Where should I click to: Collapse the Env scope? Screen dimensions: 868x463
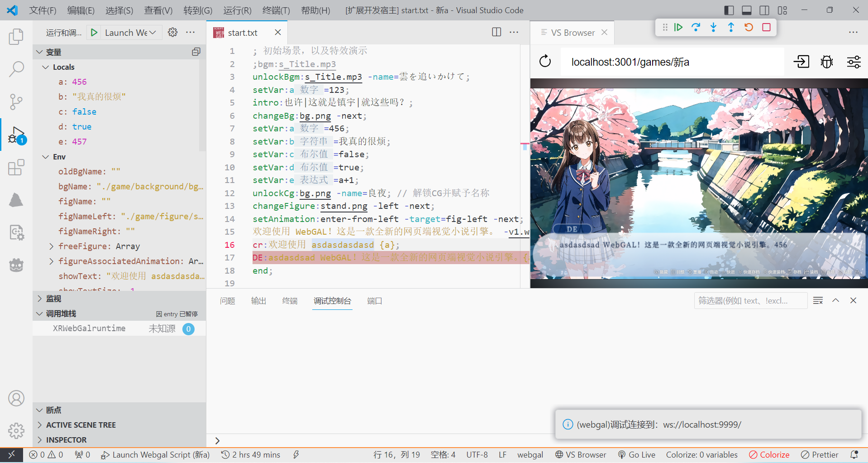(45, 157)
